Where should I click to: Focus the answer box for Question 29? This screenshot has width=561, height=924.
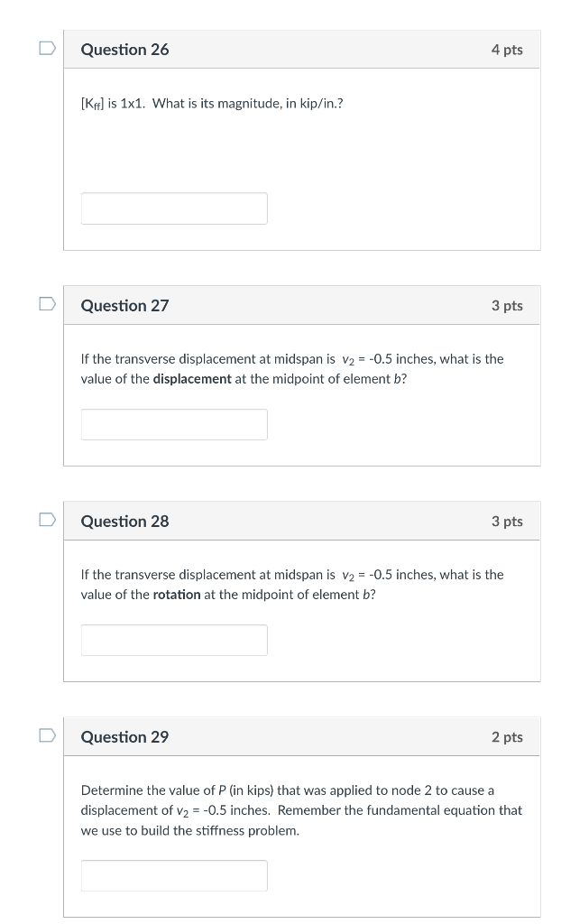click(x=174, y=875)
